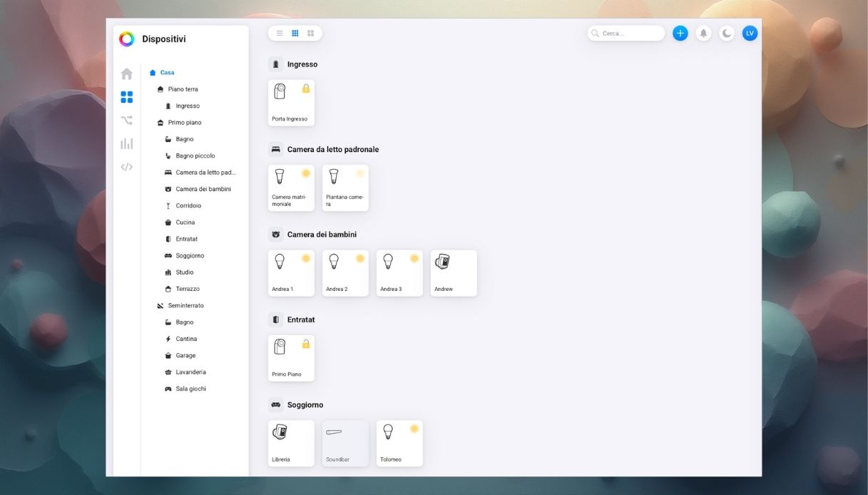The height and width of the screenshot is (495, 868).
Task: Switch to list view layout
Action: pos(280,34)
